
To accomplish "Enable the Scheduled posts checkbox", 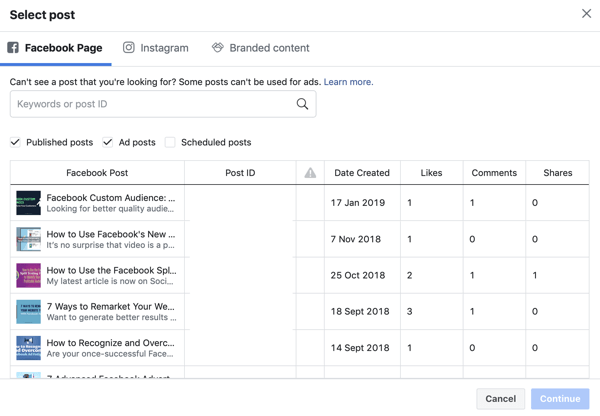I will pos(170,142).
